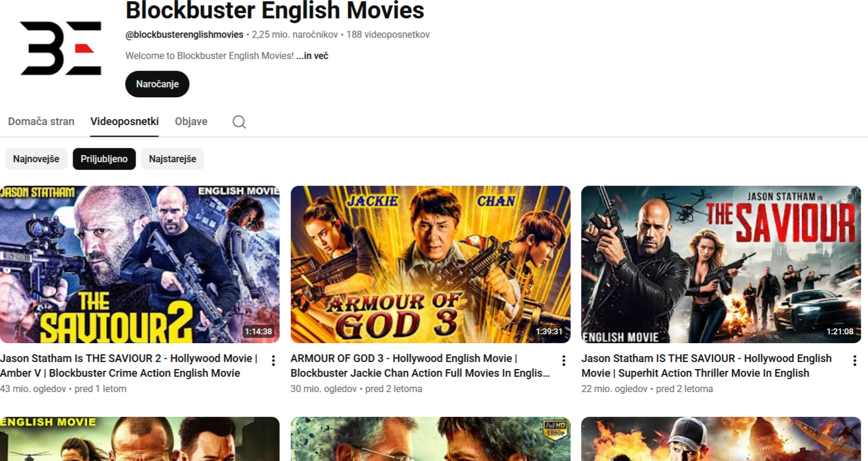The width and height of the screenshot is (868, 461).
Task: Click the @blockbusterenglishmovies handle
Action: point(184,35)
